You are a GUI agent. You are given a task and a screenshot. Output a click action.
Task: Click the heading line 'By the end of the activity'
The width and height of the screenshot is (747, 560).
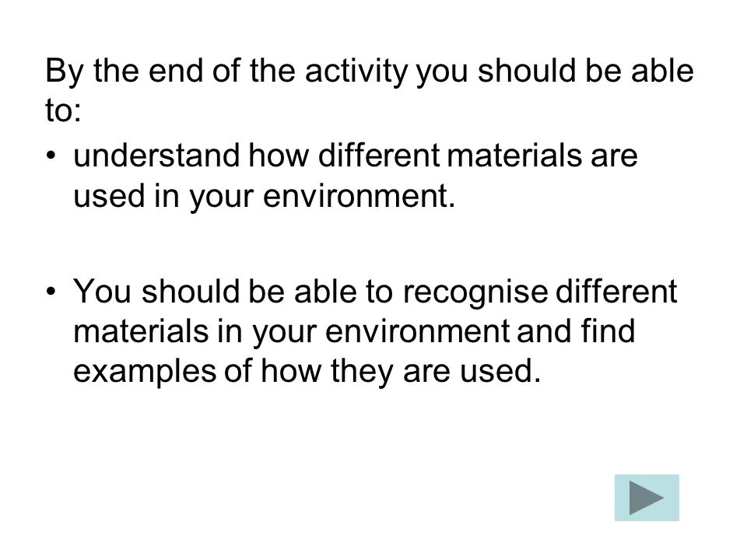(x=369, y=72)
